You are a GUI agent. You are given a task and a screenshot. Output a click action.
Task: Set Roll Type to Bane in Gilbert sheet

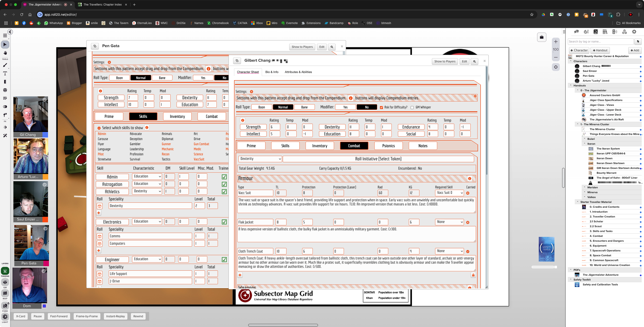304,107
